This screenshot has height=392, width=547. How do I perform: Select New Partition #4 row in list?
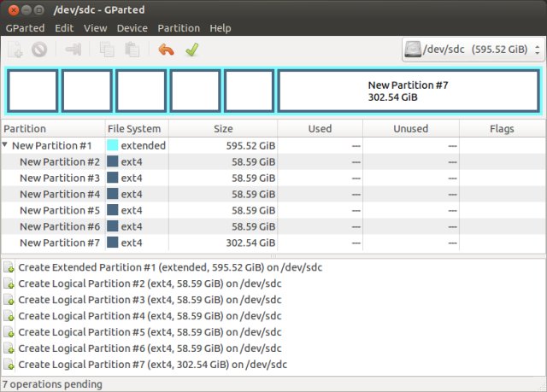60,194
